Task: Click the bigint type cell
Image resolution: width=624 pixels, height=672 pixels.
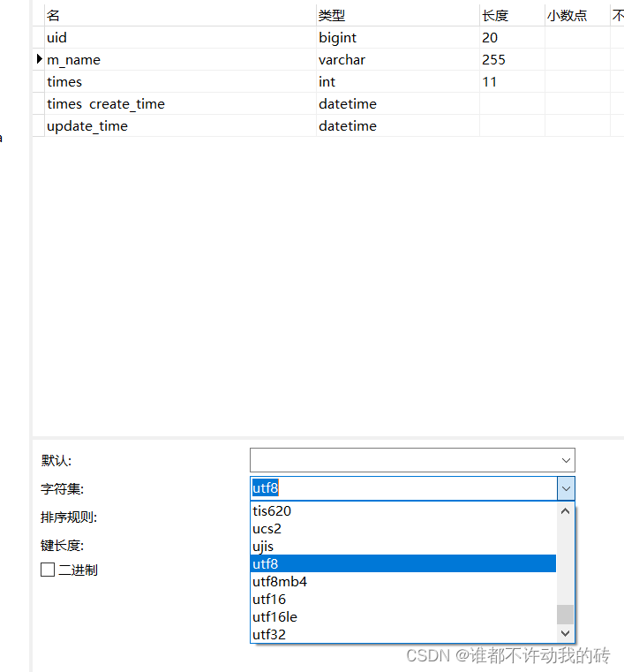Action: 398,37
